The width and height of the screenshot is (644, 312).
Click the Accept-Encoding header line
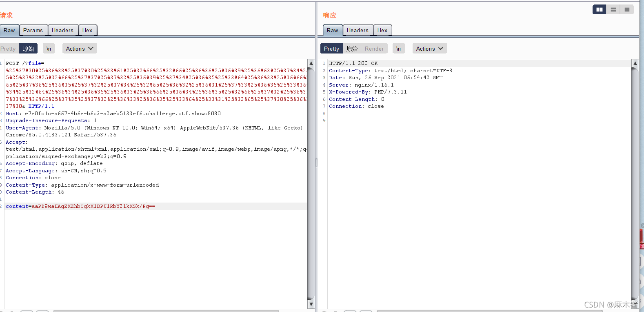[54, 163]
